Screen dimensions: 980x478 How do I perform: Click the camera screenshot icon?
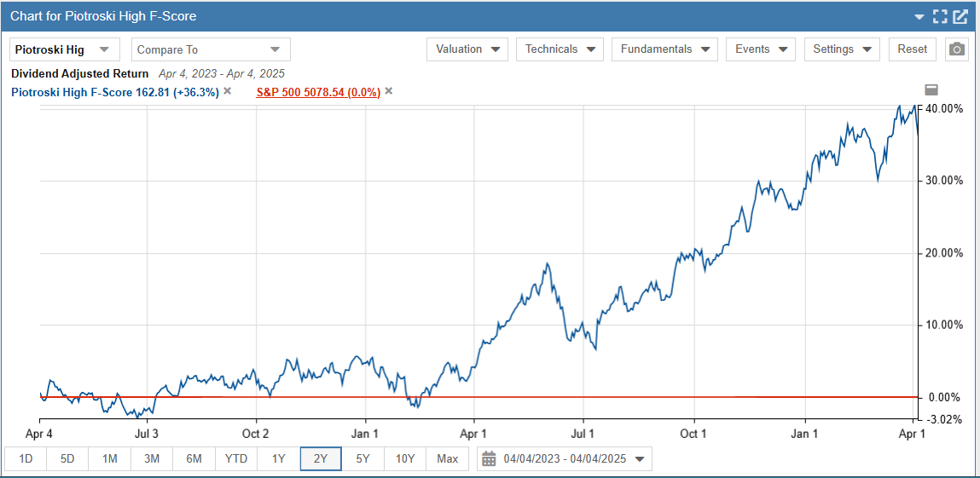tap(958, 49)
